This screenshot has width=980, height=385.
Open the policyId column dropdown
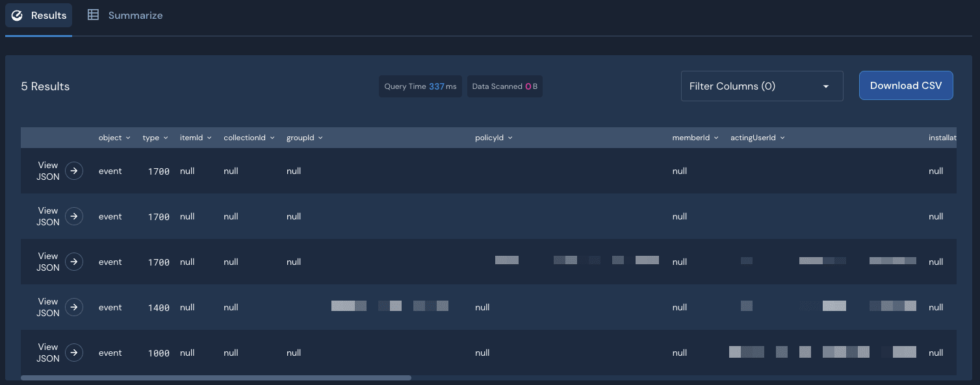(511, 137)
